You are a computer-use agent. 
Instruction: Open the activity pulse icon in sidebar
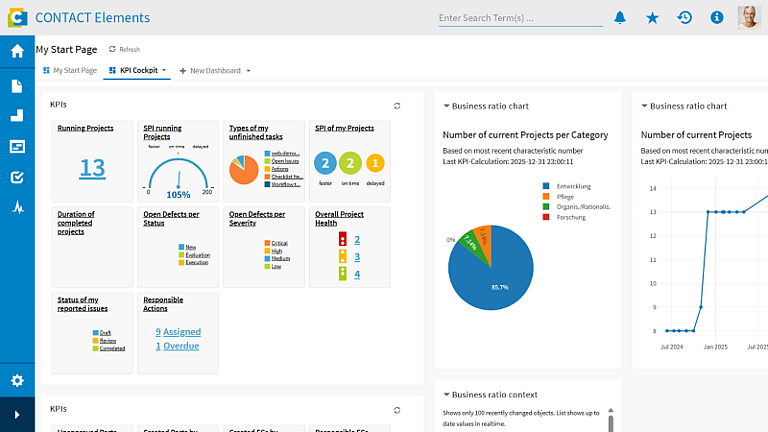tap(18, 208)
